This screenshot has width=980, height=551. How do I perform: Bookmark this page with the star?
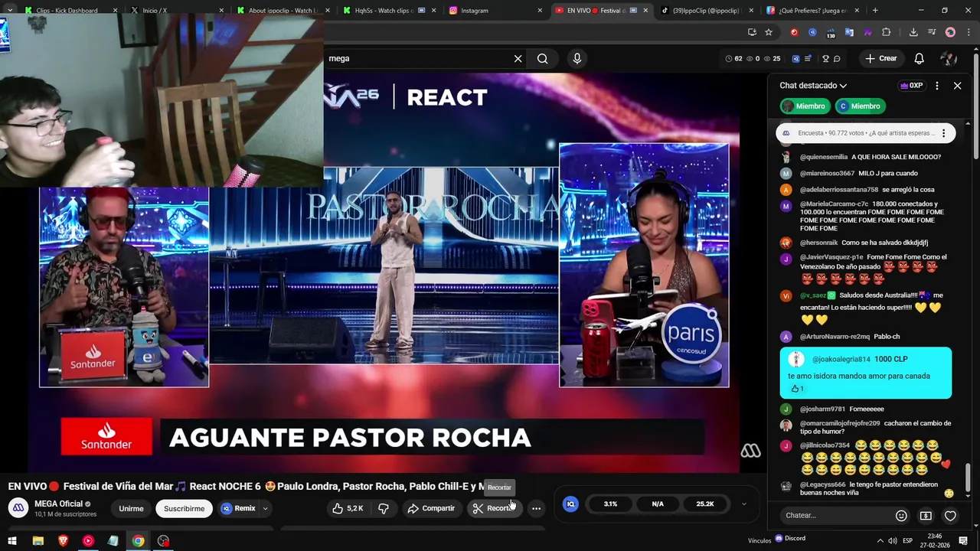coord(769,32)
